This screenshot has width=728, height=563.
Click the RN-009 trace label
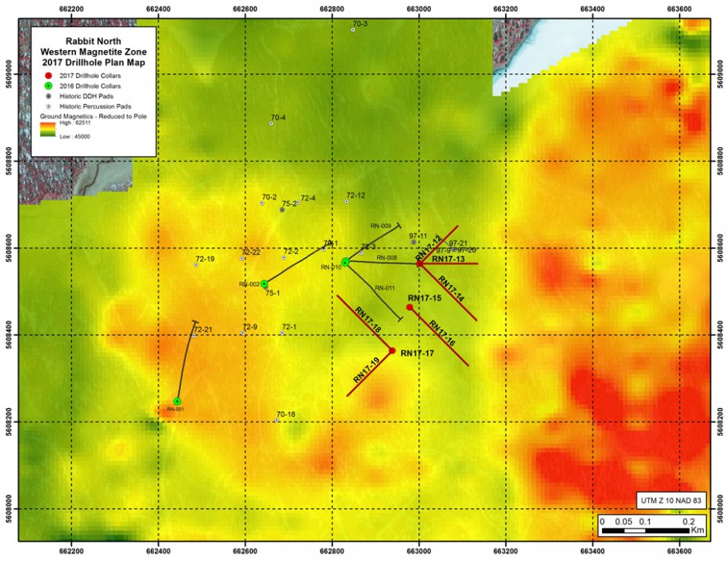click(x=381, y=226)
